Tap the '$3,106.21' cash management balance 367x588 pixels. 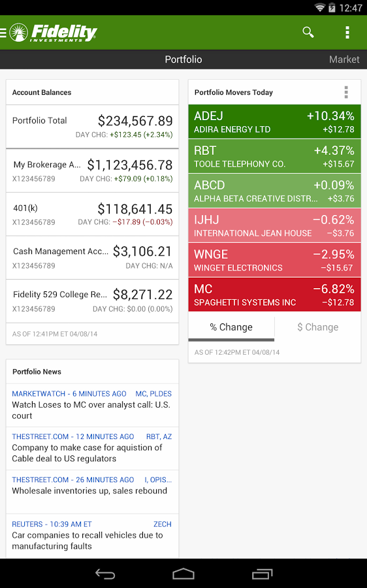tap(142, 252)
